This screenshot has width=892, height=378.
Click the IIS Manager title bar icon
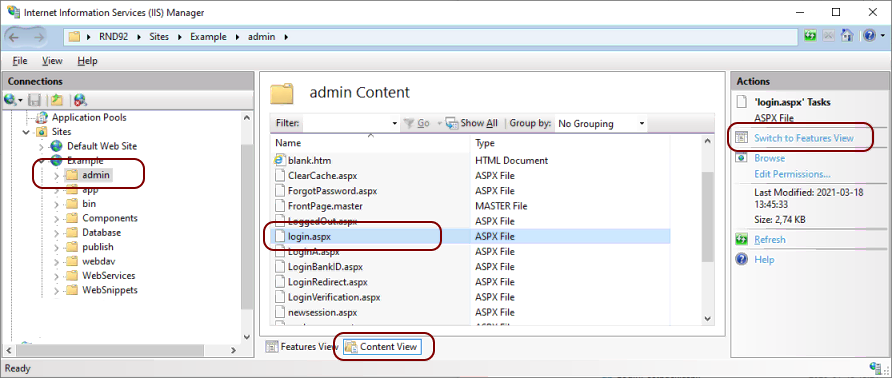(13, 12)
